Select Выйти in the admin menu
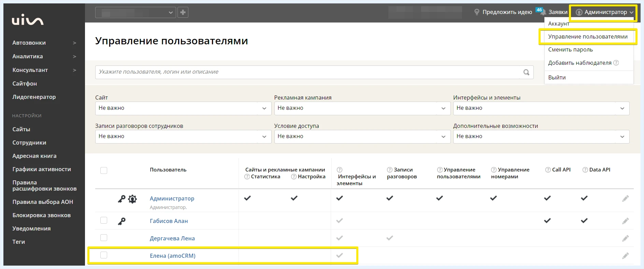Image resolution: width=644 pixels, height=269 pixels. (x=557, y=77)
